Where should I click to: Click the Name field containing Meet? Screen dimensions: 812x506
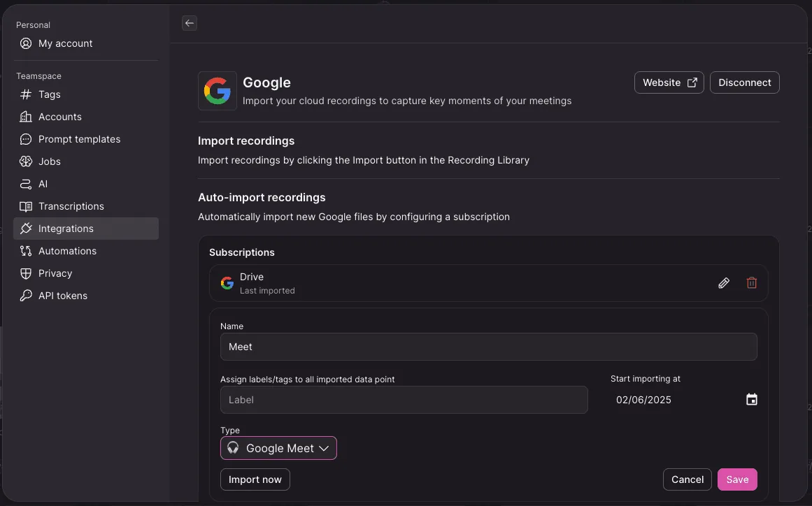pos(488,347)
